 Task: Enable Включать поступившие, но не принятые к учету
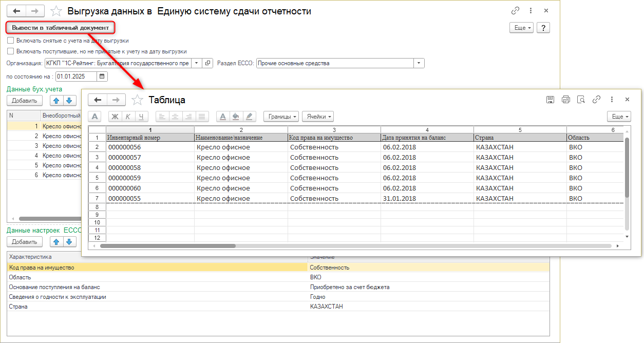click(10, 51)
